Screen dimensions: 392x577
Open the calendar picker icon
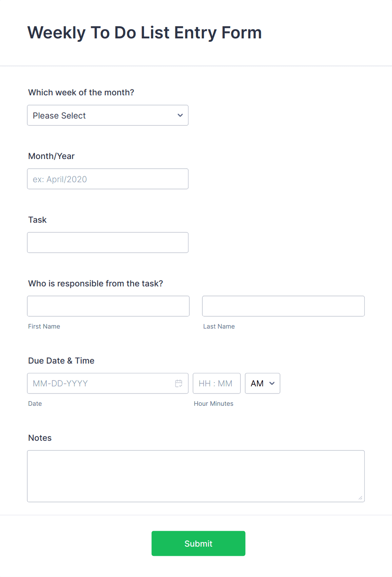pos(179,383)
